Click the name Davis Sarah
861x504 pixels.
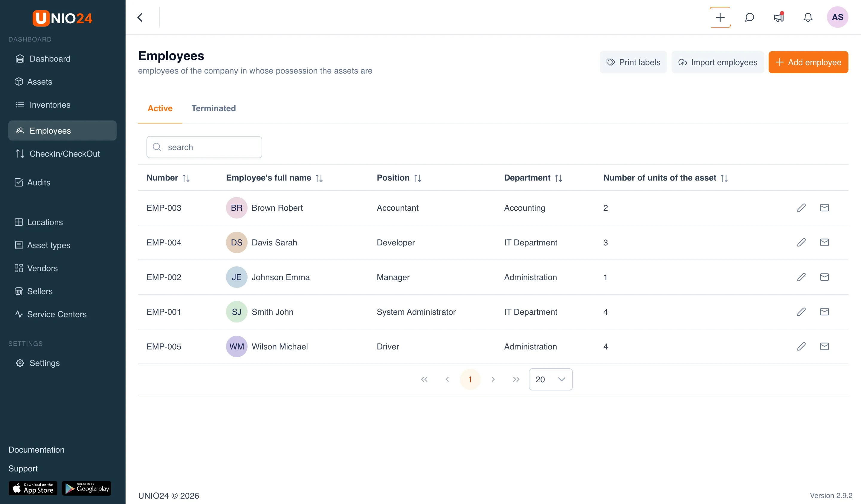(274, 242)
